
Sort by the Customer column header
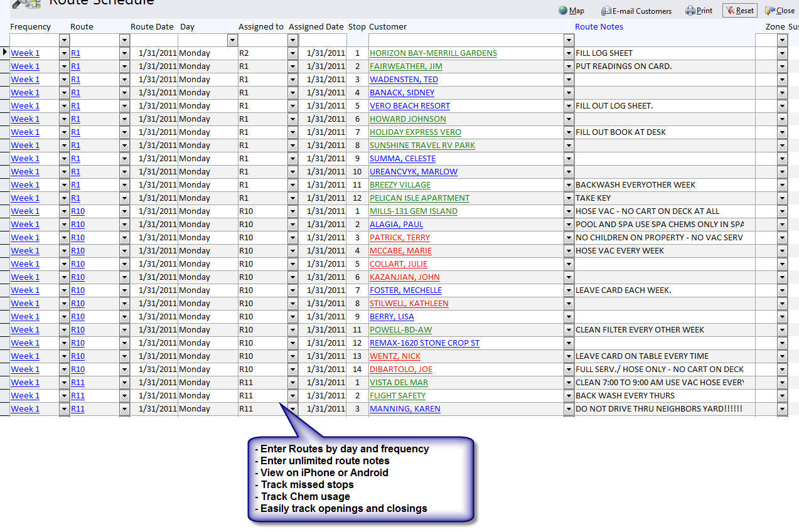coord(388,27)
